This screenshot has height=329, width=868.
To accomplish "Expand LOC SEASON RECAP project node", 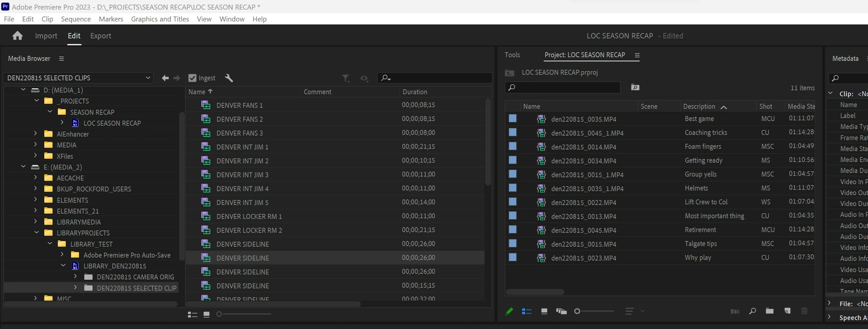I will [x=62, y=122].
